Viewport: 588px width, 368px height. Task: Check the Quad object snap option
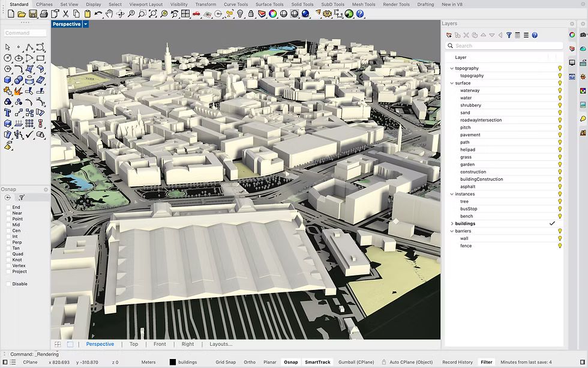click(8, 254)
